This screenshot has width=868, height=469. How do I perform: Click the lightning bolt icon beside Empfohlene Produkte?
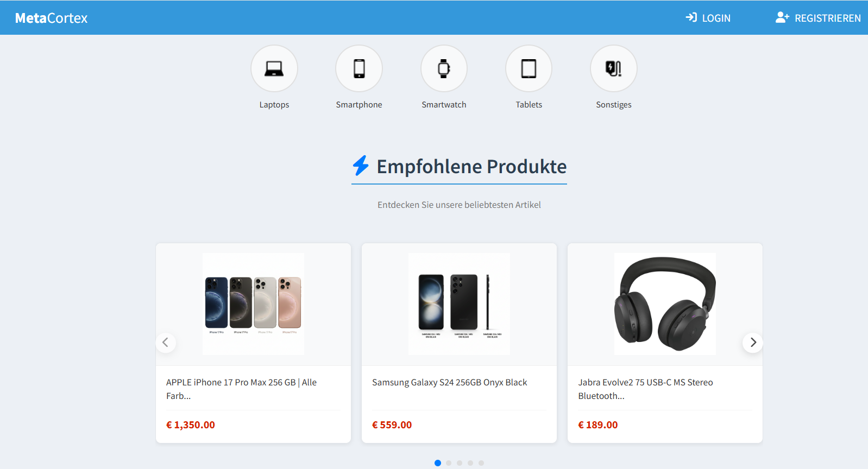(x=361, y=166)
